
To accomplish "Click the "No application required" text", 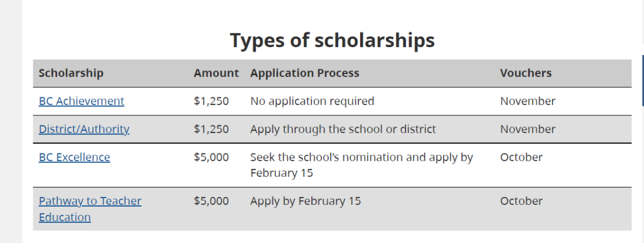I will point(312,101).
